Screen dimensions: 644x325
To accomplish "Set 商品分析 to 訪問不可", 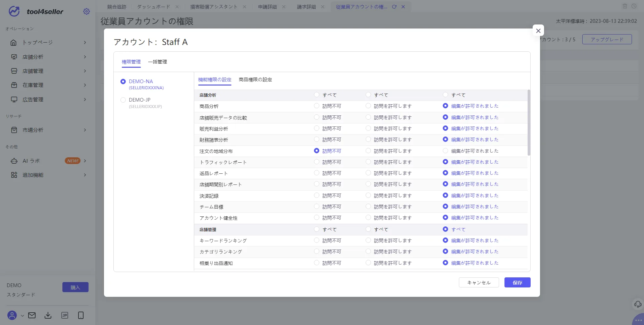I will [317, 106].
